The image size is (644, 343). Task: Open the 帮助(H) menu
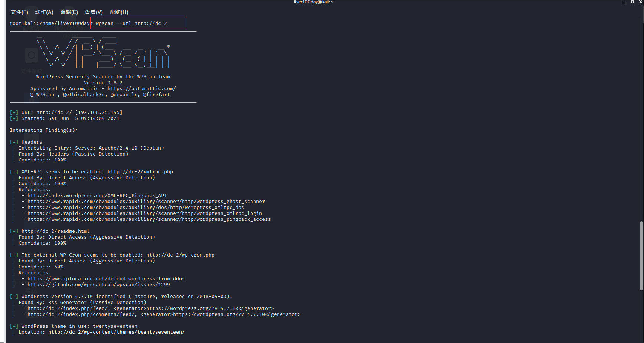tap(118, 12)
